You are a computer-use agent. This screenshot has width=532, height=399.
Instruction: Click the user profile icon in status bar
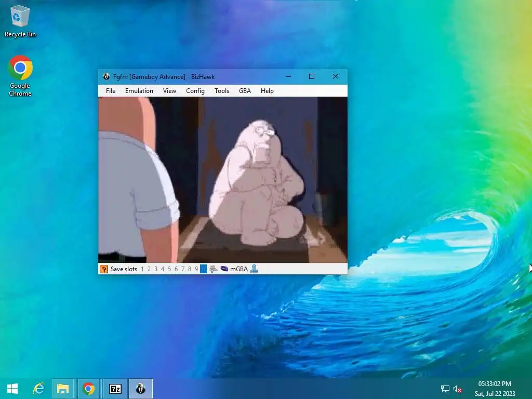click(x=254, y=269)
